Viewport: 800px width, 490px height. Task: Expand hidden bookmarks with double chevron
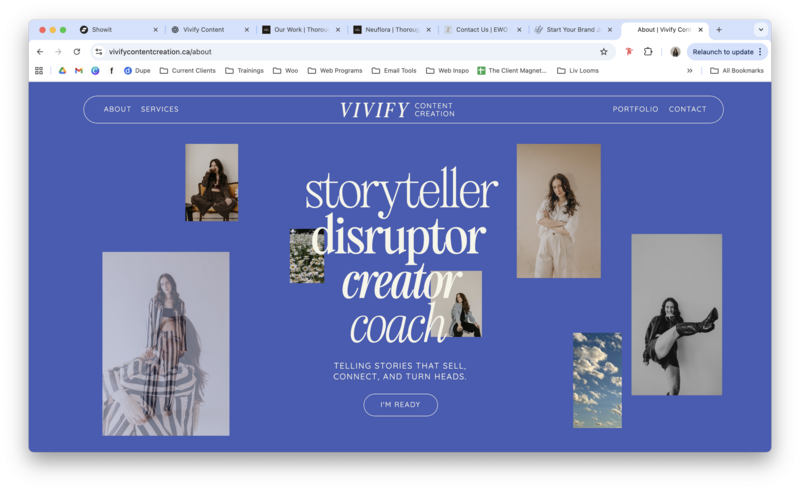click(x=690, y=70)
